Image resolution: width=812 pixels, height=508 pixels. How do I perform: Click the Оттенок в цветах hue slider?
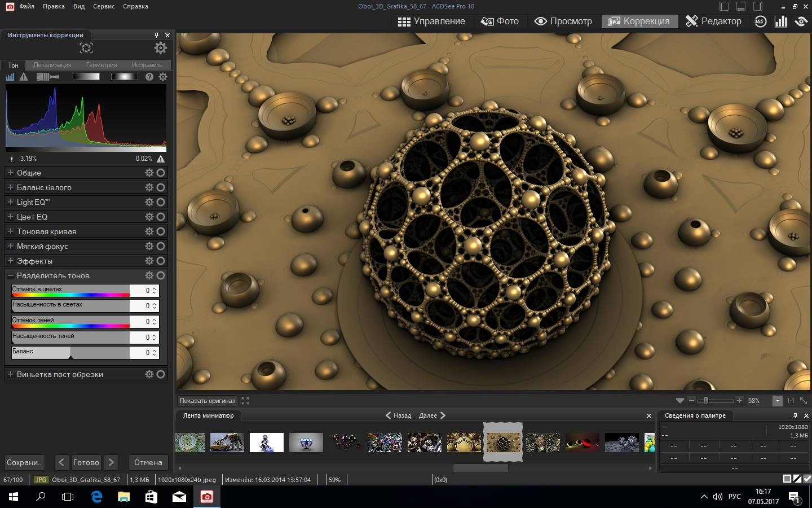pyautogui.click(x=70, y=290)
